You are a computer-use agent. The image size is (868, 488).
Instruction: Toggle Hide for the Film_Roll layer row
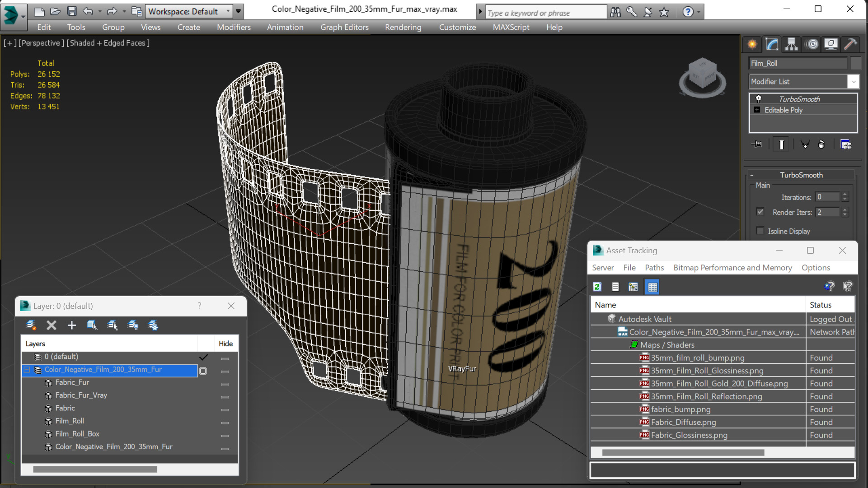point(225,423)
